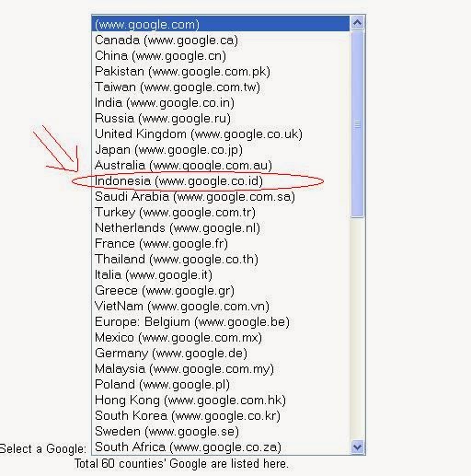Select Japan (www.google.co.jp)
The height and width of the screenshot is (476, 471).
pos(221,149)
